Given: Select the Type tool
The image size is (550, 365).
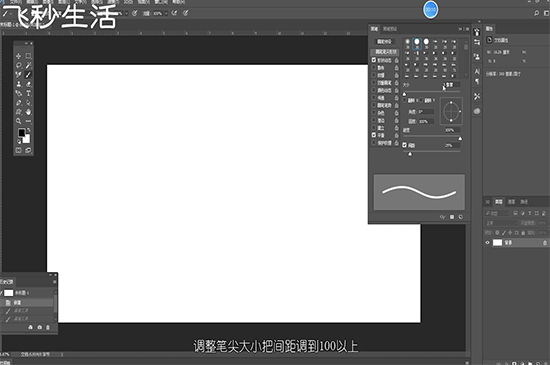Looking at the screenshot, I should click(28, 93).
